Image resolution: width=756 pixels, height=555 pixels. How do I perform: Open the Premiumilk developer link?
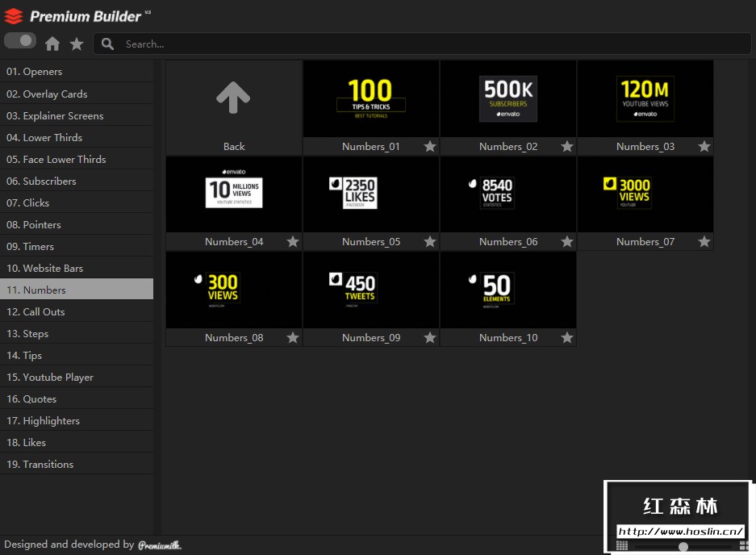pyautogui.click(x=160, y=545)
